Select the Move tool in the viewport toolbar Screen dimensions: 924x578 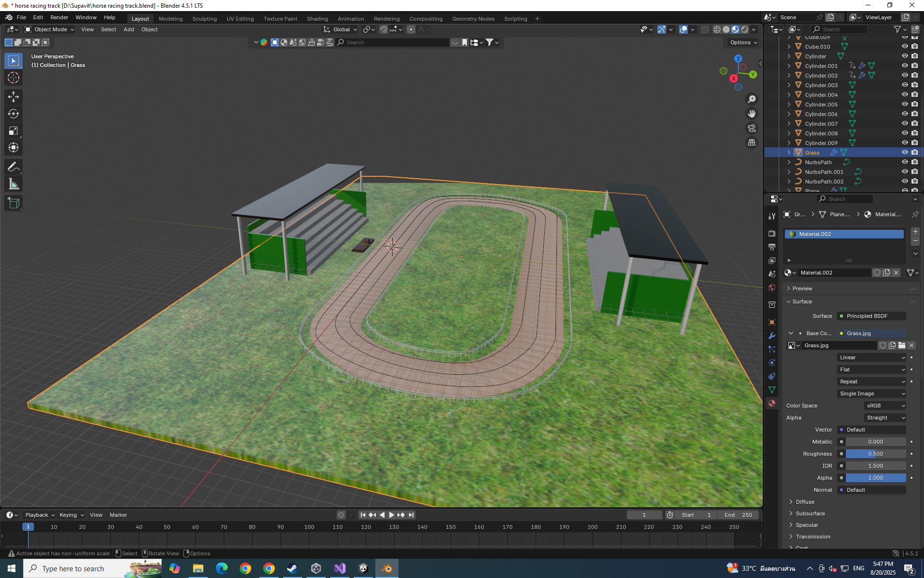pos(13,97)
